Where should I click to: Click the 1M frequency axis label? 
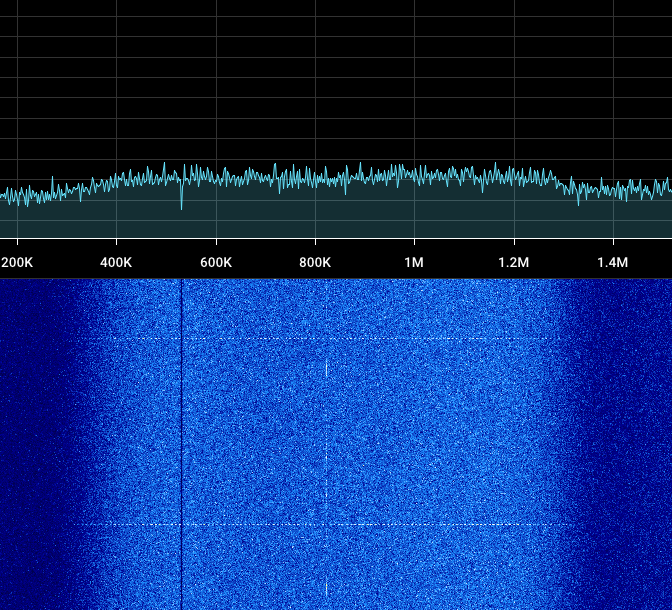coord(414,262)
